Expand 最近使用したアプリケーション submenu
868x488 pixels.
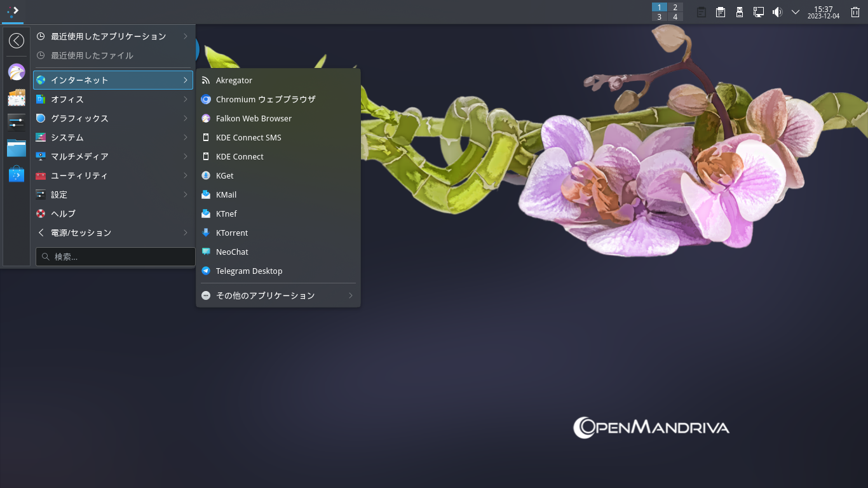tap(113, 36)
